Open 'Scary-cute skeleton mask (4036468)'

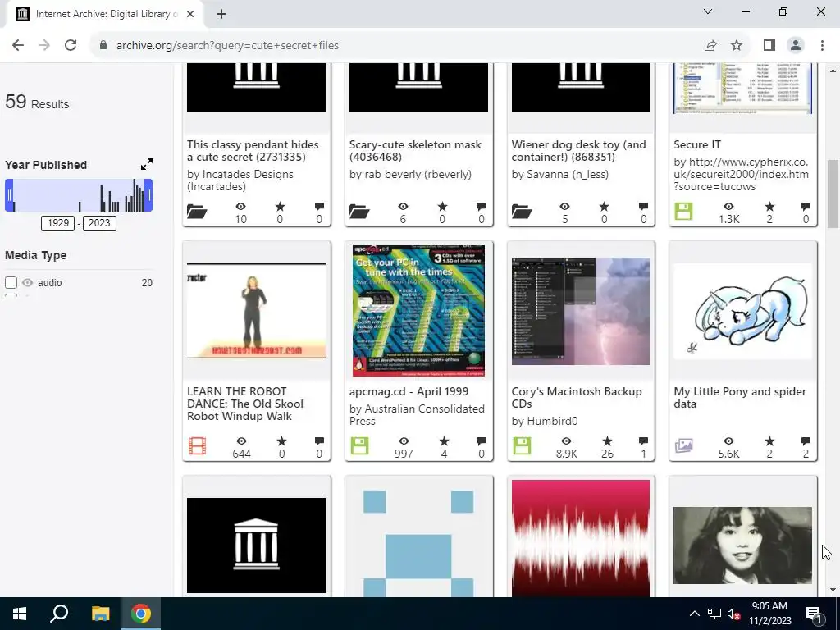[x=415, y=151]
